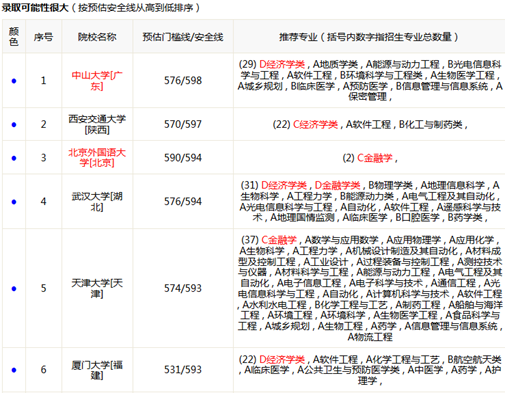The height and width of the screenshot is (393, 505).
Task: Click sequence number 2 cell
Action: tap(43, 124)
